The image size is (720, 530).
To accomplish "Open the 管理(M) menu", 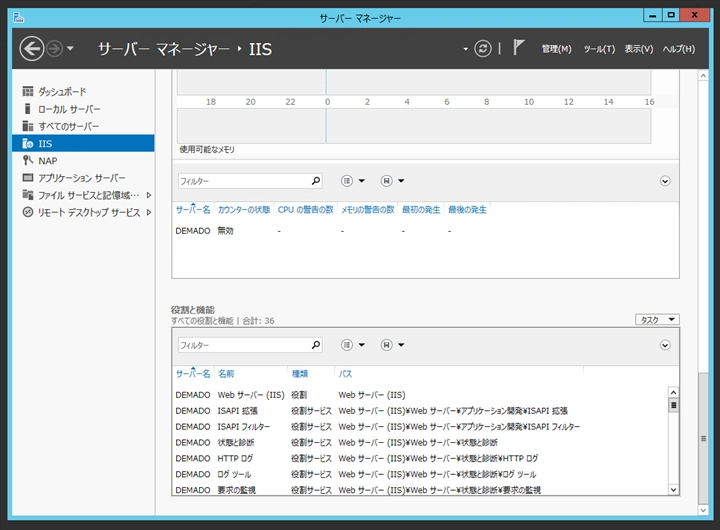I will click(557, 49).
